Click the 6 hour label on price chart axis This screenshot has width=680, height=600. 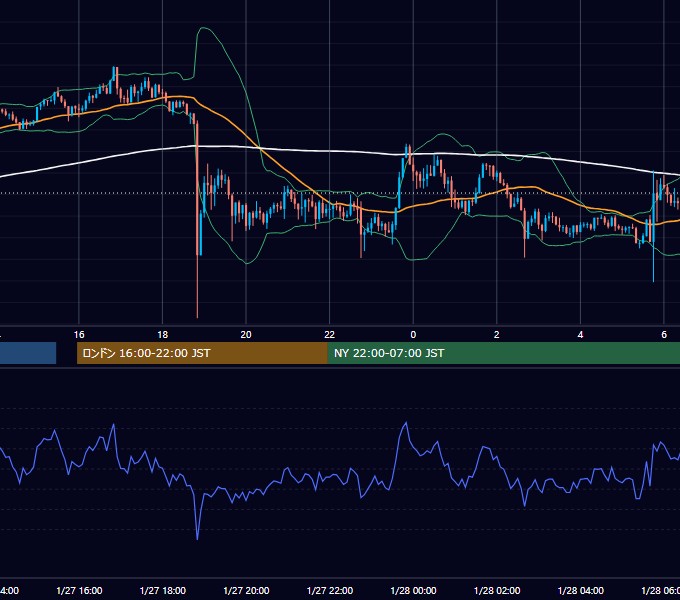(x=664, y=335)
